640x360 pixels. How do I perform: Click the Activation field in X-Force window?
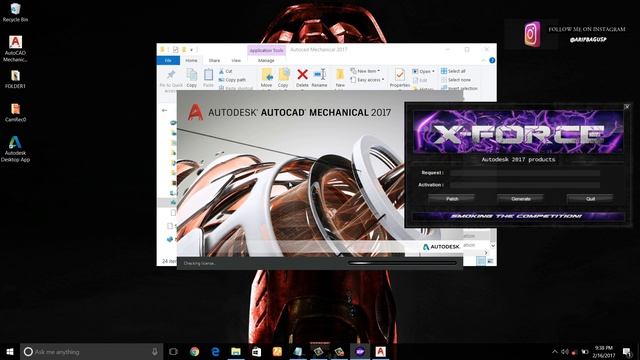pyautogui.click(x=524, y=185)
